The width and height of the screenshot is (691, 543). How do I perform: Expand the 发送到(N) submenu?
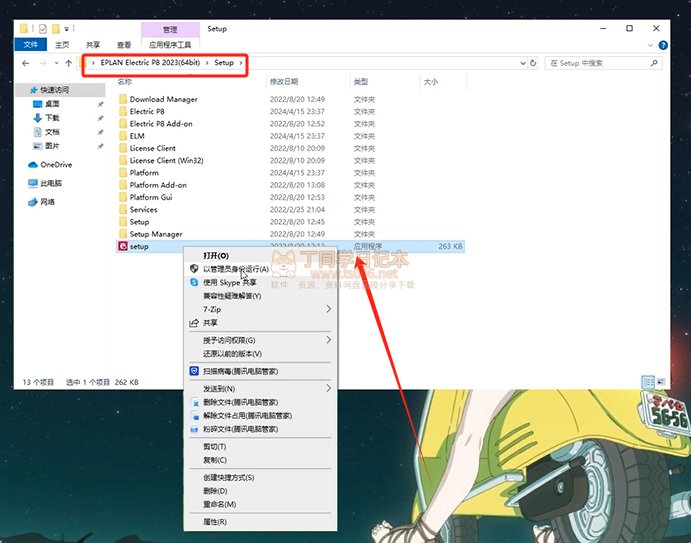pos(328,388)
